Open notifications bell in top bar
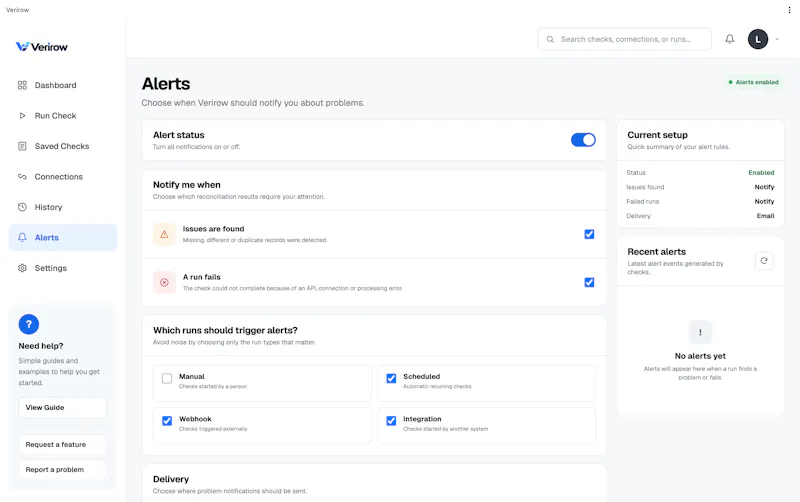The width and height of the screenshot is (800, 502). pyautogui.click(x=730, y=39)
